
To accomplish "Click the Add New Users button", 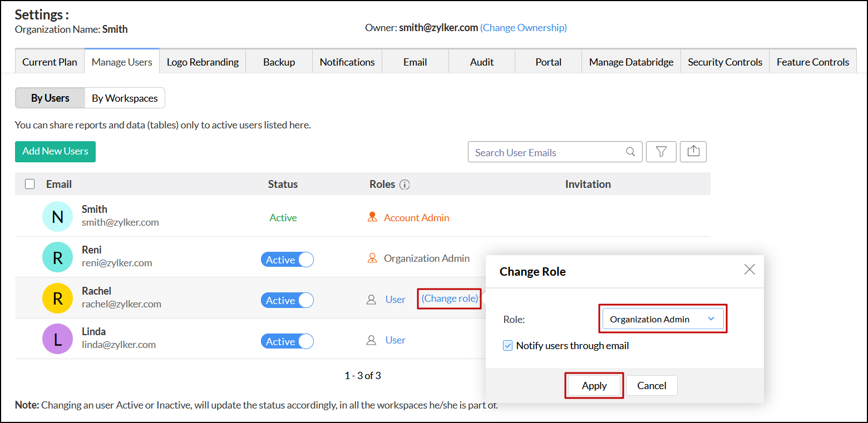I will coord(55,151).
